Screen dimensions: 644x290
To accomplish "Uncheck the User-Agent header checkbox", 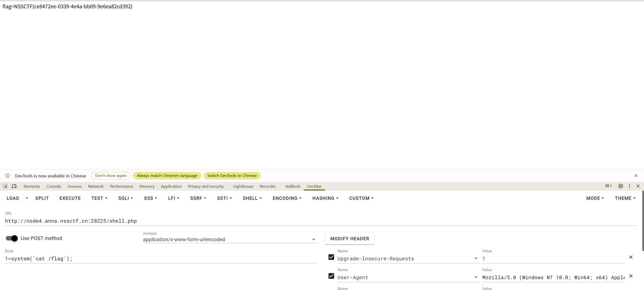I will tap(331, 276).
